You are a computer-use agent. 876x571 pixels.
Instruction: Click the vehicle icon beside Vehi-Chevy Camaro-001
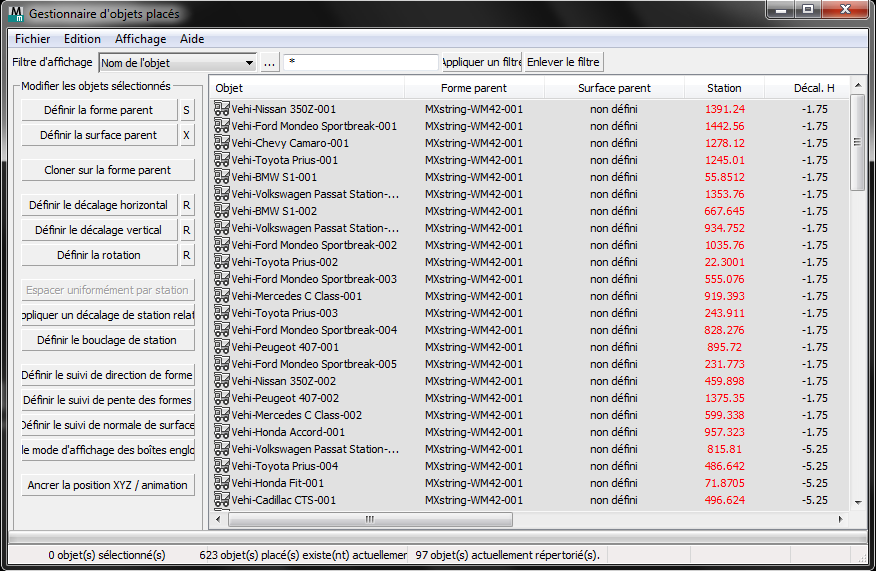pos(222,142)
